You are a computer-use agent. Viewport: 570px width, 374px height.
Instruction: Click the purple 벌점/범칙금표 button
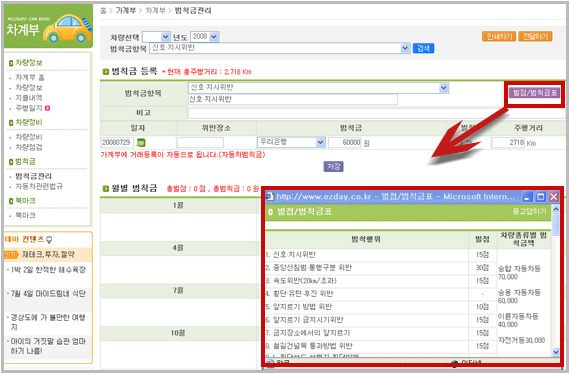[x=534, y=93]
